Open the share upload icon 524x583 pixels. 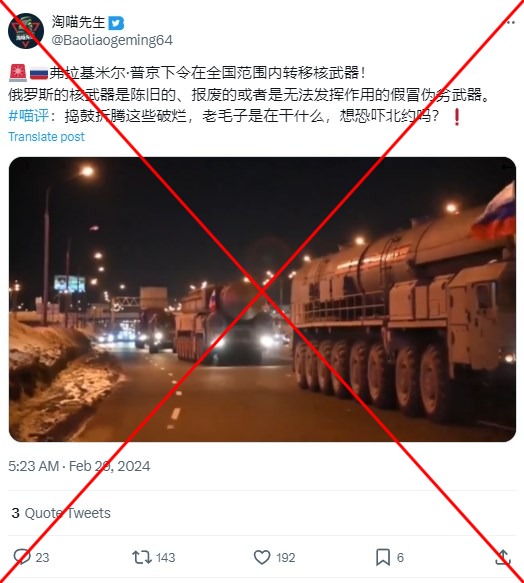[503, 557]
